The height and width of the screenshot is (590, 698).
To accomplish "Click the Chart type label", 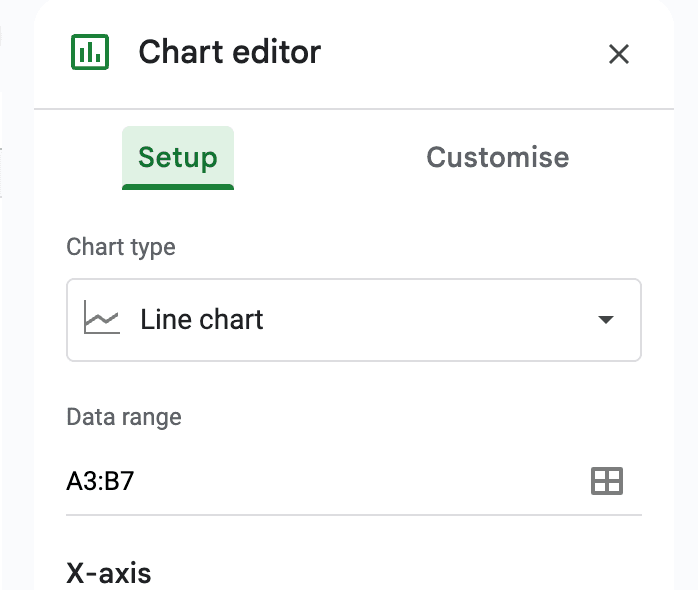I will click(121, 247).
